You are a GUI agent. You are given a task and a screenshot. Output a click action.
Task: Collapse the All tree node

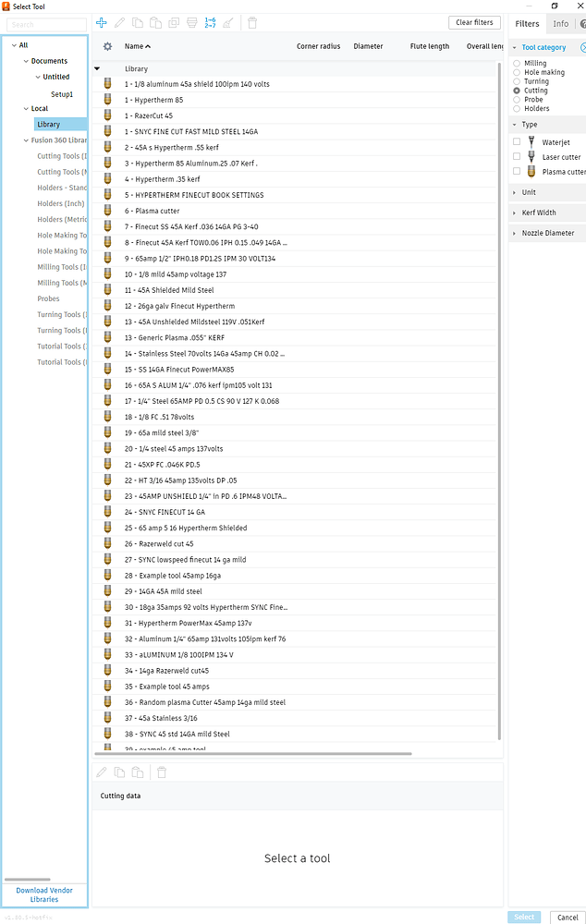(14, 44)
